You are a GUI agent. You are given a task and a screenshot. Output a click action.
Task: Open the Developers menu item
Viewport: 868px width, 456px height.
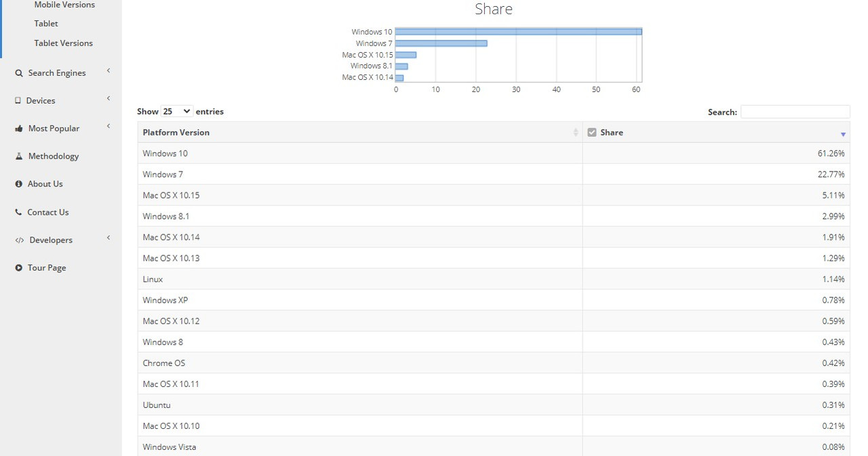tap(51, 240)
